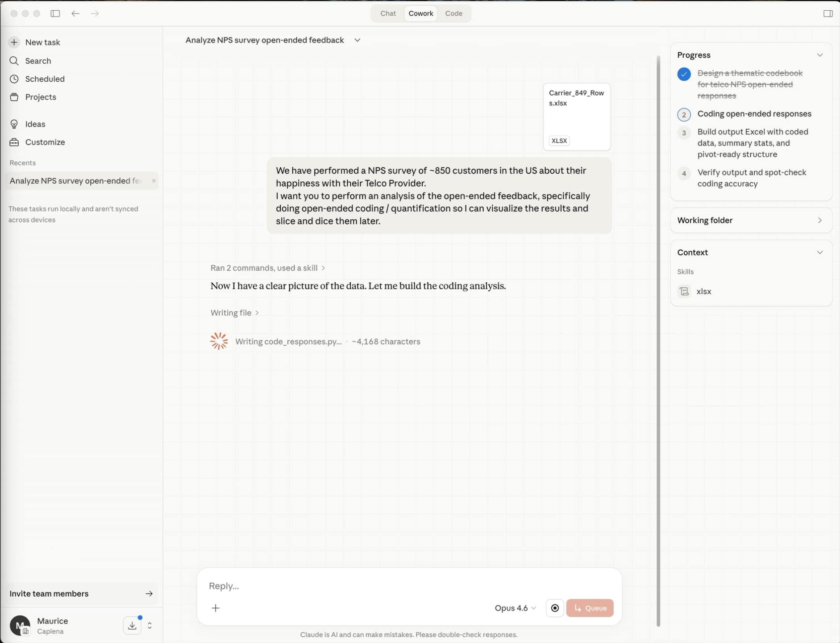Toggle the completed codebook step checkmark
This screenshot has width=840, height=643.
[x=684, y=74]
